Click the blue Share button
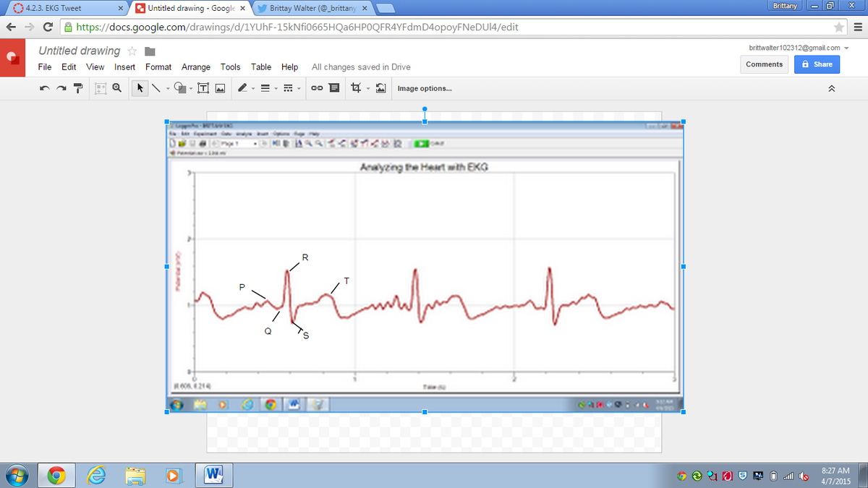The image size is (868, 488). pos(817,64)
